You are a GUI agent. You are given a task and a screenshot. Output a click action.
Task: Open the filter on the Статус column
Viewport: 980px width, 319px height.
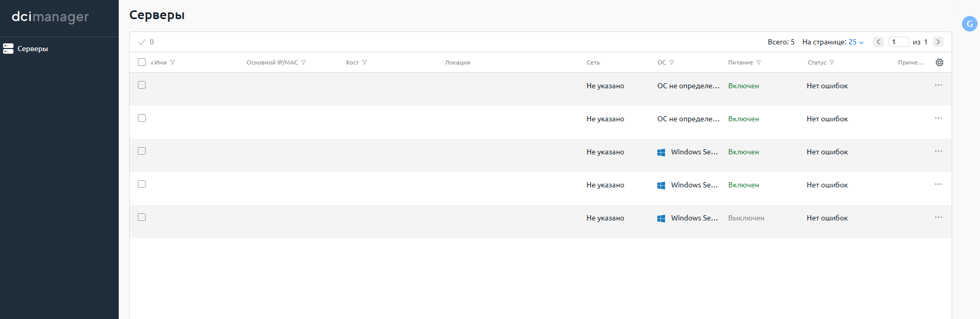832,62
